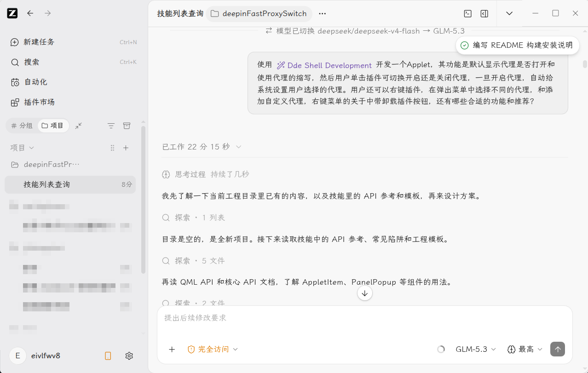588x373 pixels.
Task: Click the 编写 README 构建安装说明 status chip
Action: 517,45
